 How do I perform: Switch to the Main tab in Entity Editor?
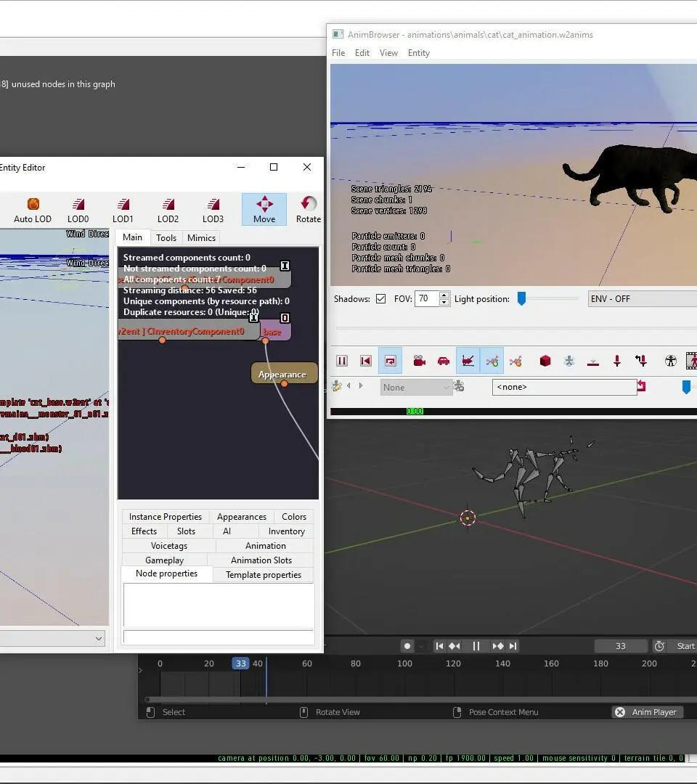point(132,237)
